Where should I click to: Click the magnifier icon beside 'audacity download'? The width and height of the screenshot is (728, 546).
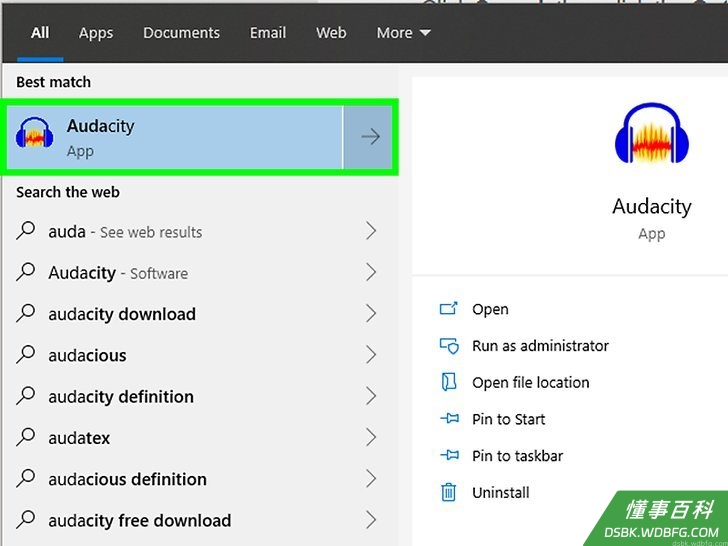pyautogui.click(x=26, y=313)
